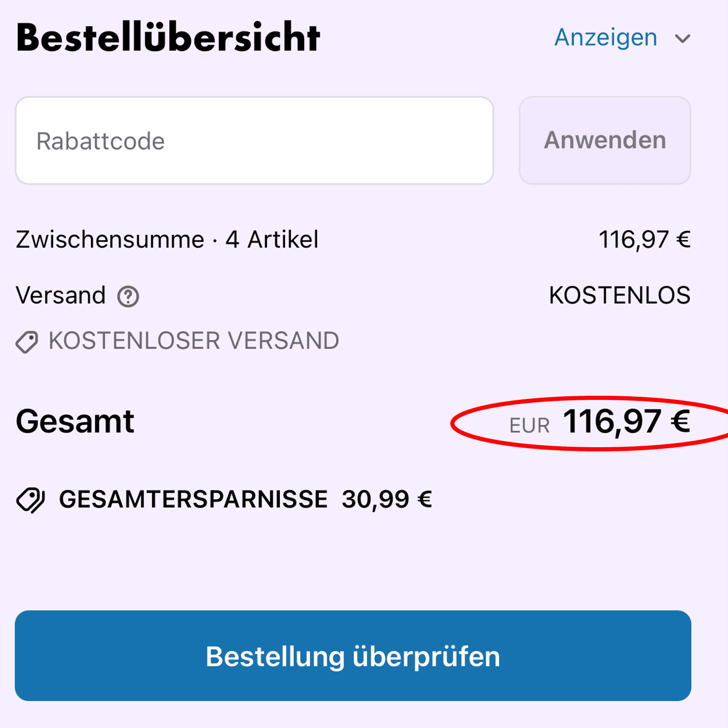The height and width of the screenshot is (728, 728).
Task: Click the Gesamt label
Action: click(75, 421)
